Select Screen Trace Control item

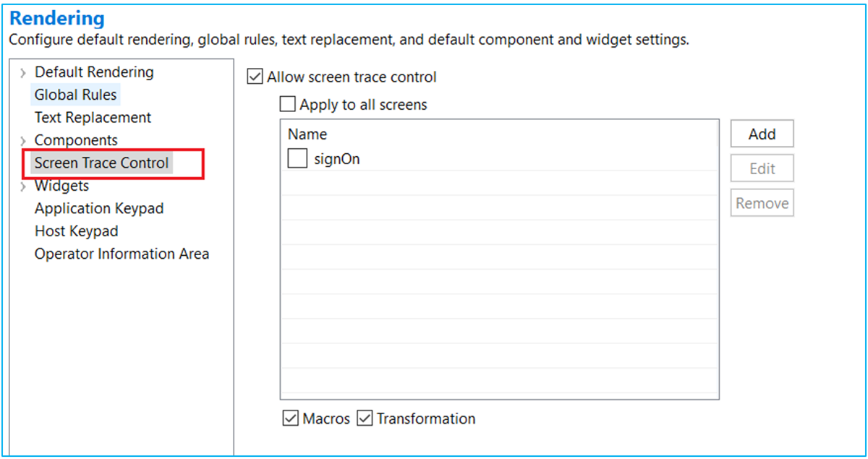tap(101, 163)
